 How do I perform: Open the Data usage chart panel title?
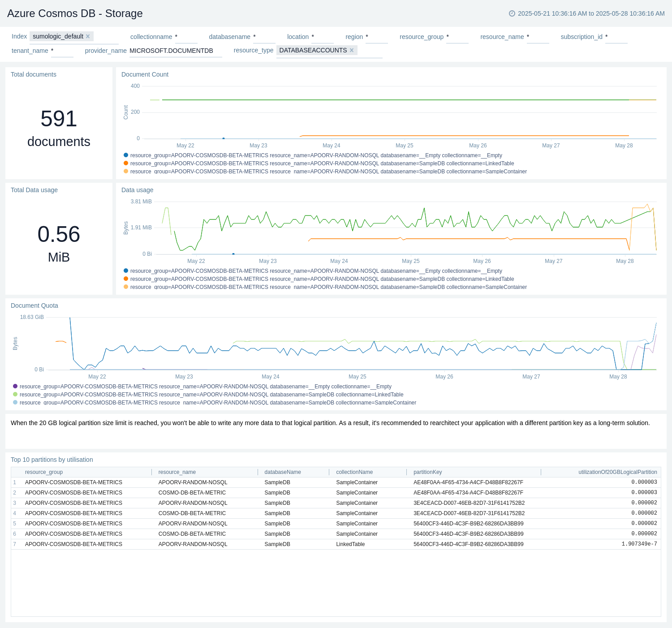coord(137,190)
